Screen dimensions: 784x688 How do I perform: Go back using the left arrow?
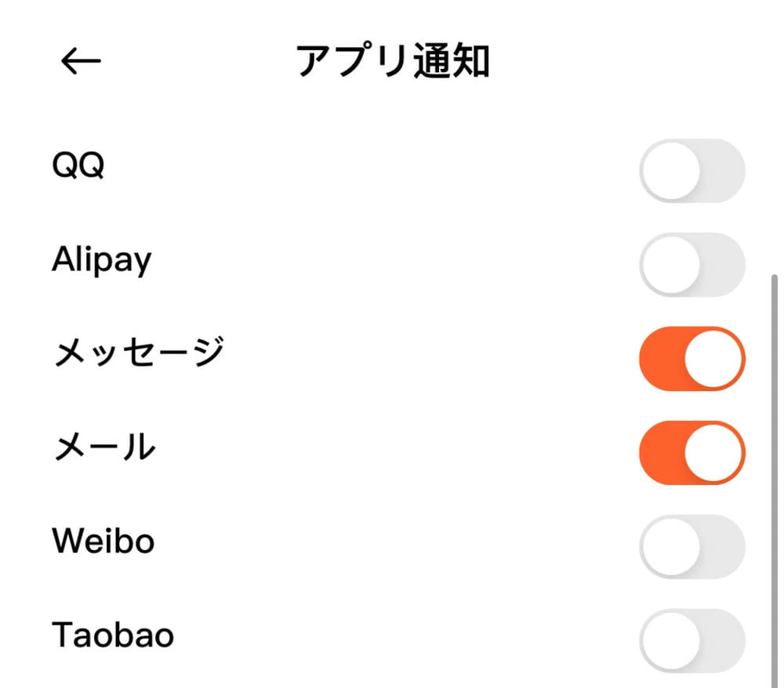pos(81,62)
